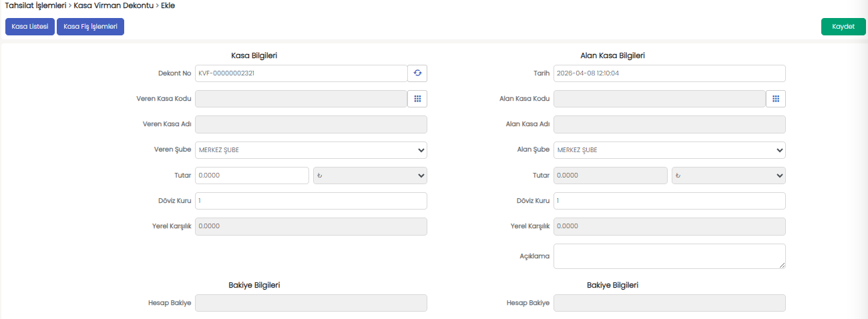Click the Tahsilat İşlemleri breadcrumb
Image resolution: width=868 pixels, height=319 pixels.
(x=35, y=5)
